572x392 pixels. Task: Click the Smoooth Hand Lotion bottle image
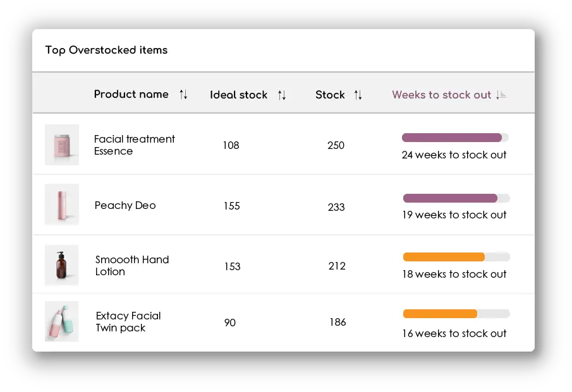[x=62, y=265]
